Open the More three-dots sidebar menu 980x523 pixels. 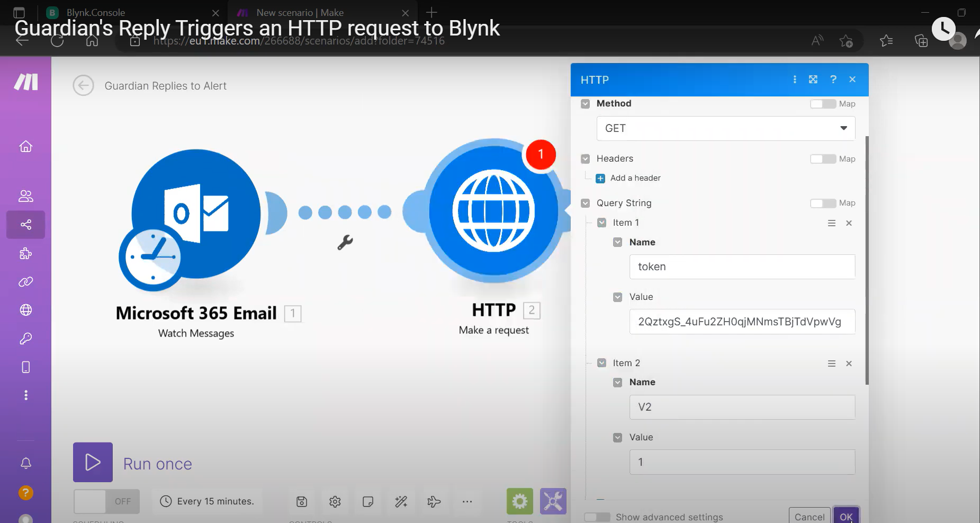pos(25,395)
